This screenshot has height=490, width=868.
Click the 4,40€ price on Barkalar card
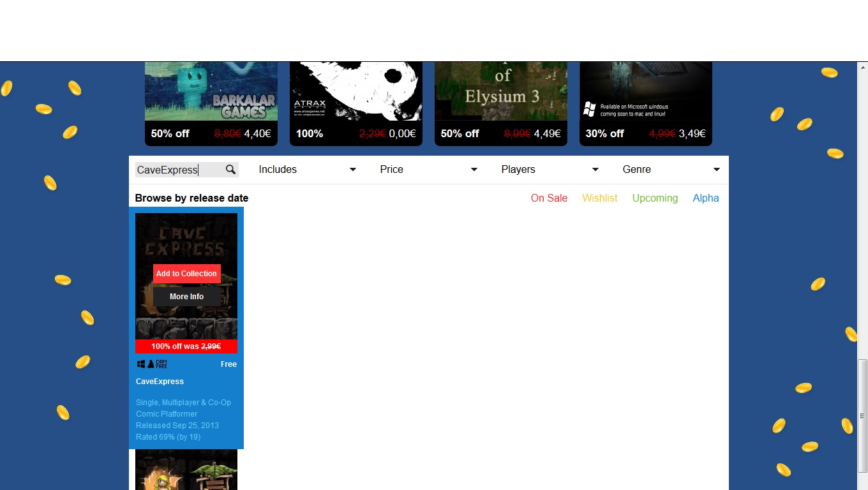point(258,134)
